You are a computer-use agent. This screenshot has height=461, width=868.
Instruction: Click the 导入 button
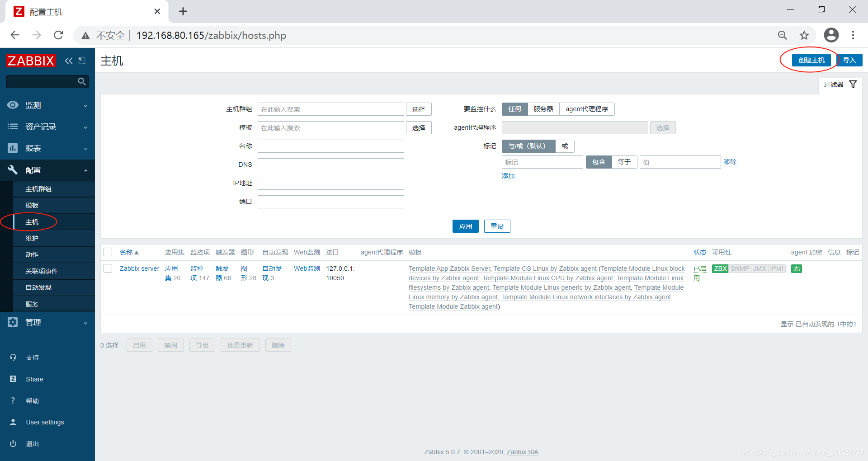coord(849,60)
